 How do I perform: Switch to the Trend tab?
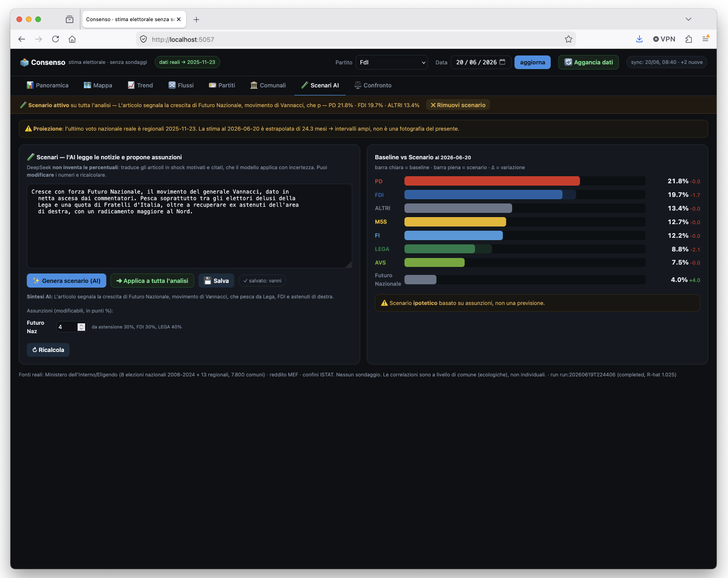[140, 85]
